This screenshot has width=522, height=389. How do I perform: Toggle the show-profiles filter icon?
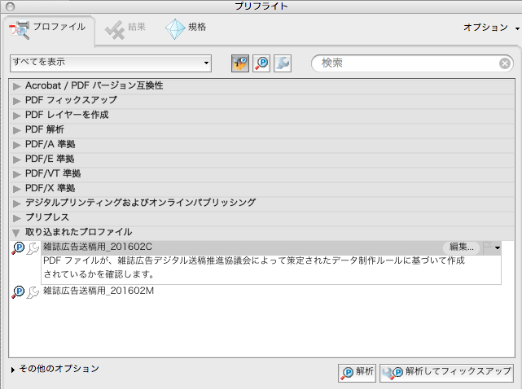[x=240, y=63]
